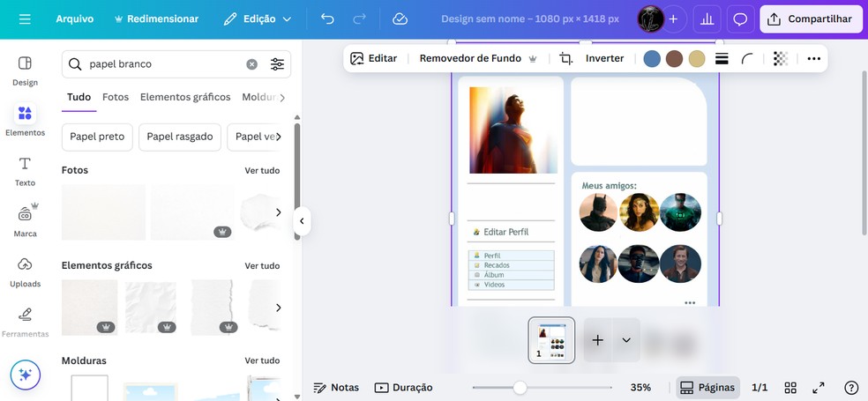Open the comments bubble icon
Screen dimensions: 868x401
click(740, 19)
